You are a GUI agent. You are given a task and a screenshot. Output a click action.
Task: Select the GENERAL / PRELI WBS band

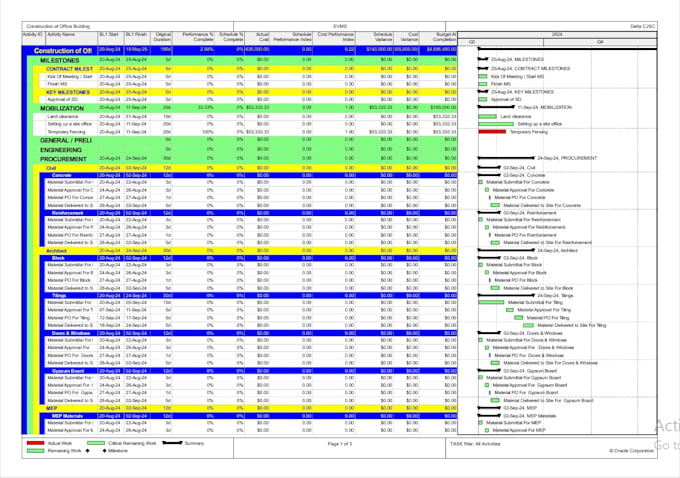click(x=242, y=140)
